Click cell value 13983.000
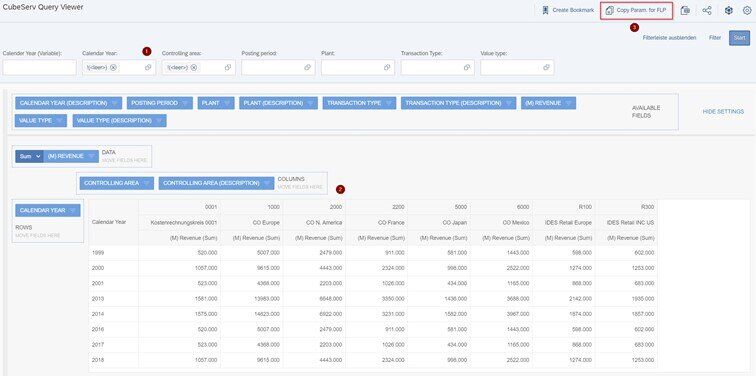756x376 pixels. (267, 299)
